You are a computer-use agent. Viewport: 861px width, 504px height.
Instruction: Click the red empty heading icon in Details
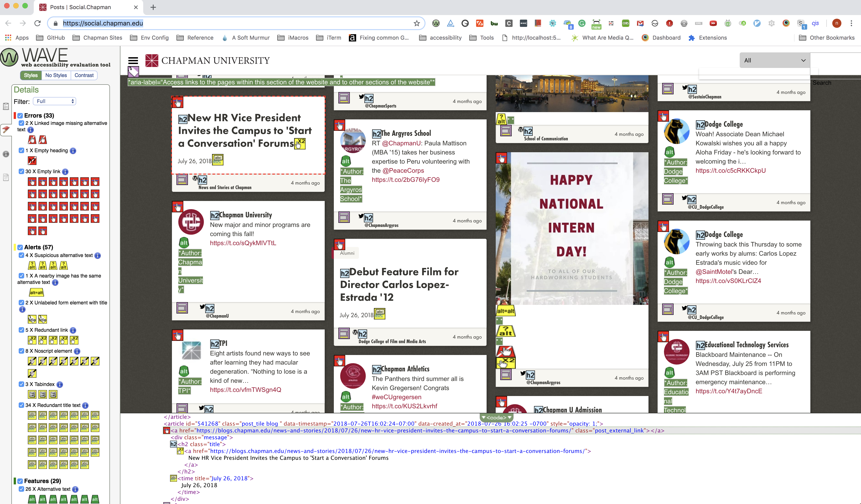pos(32,160)
